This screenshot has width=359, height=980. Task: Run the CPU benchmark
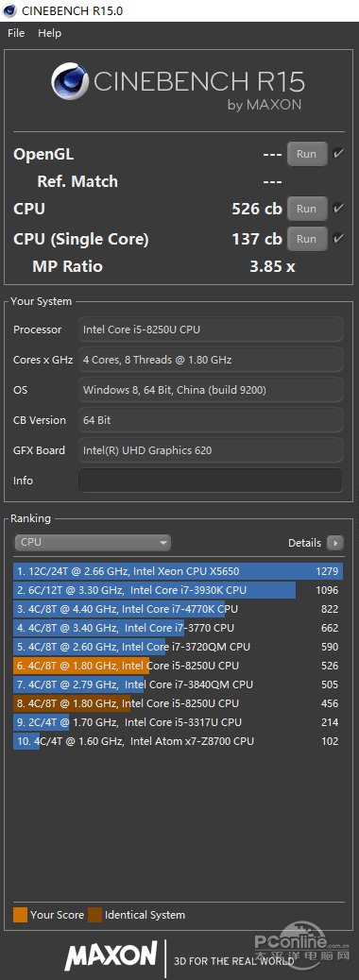(x=307, y=209)
